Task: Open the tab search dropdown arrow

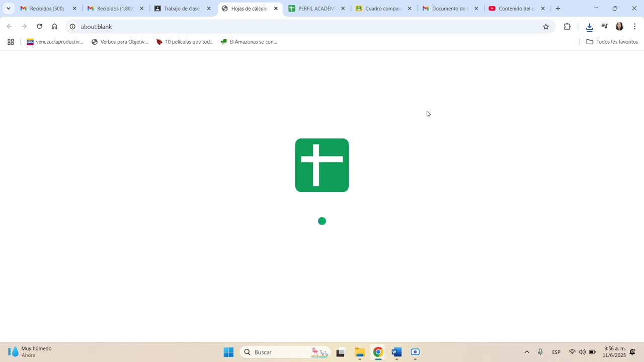Action: [8, 9]
